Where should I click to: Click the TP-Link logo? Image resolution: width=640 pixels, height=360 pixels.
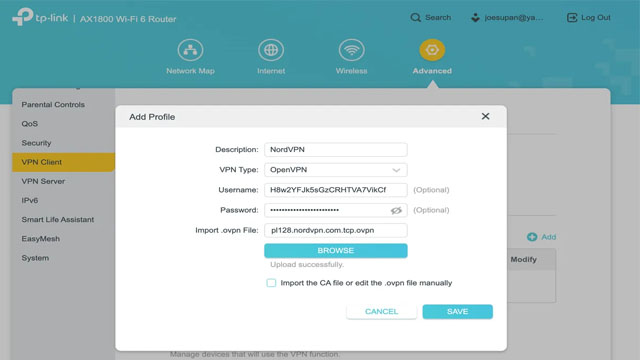[x=40, y=18]
